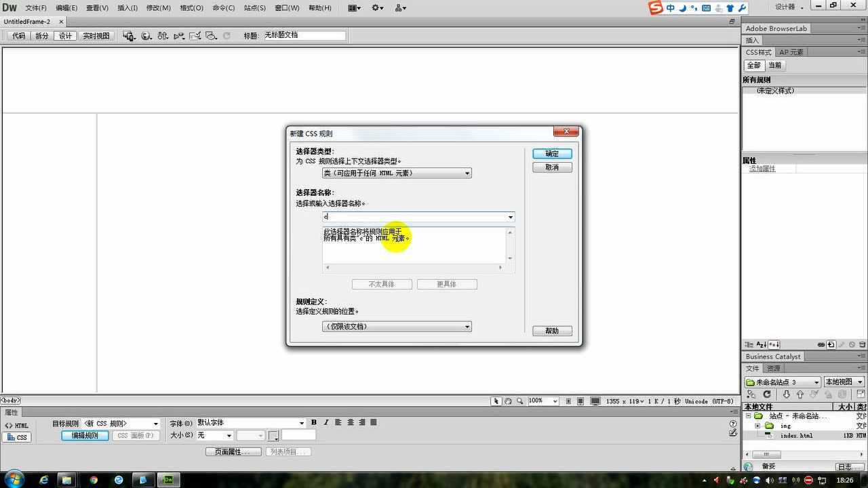Select index.html in the Files panel

[795, 436]
